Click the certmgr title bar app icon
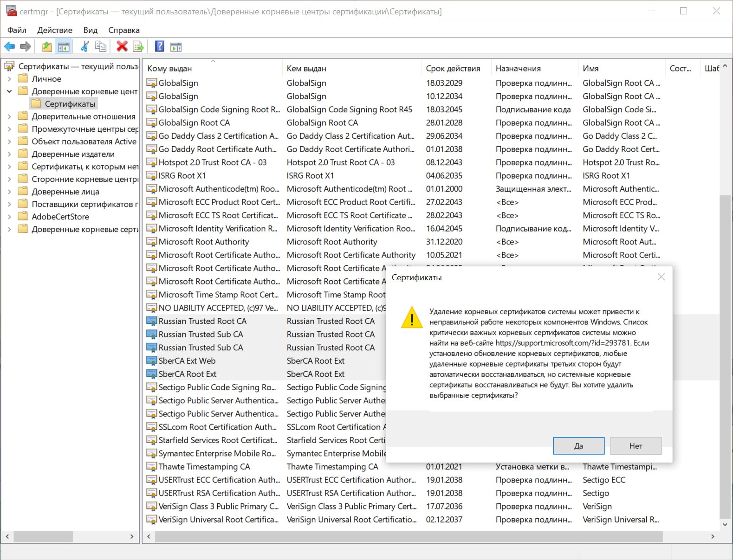This screenshot has height=560, width=733. click(x=11, y=11)
